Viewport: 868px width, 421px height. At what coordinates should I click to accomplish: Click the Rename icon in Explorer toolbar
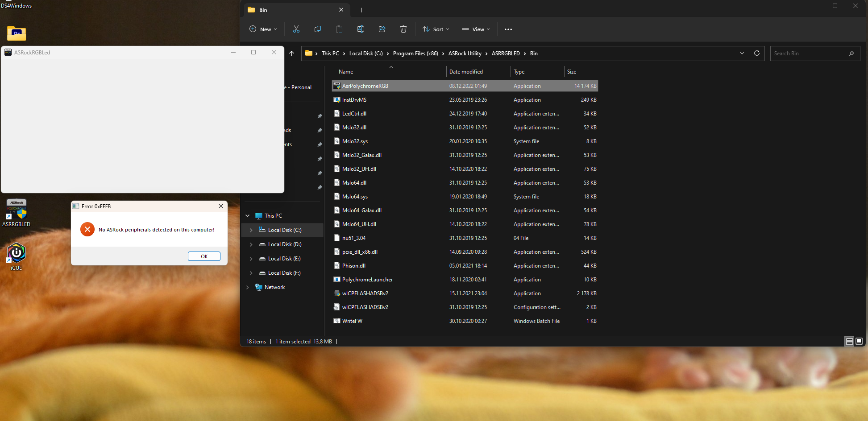(361, 29)
